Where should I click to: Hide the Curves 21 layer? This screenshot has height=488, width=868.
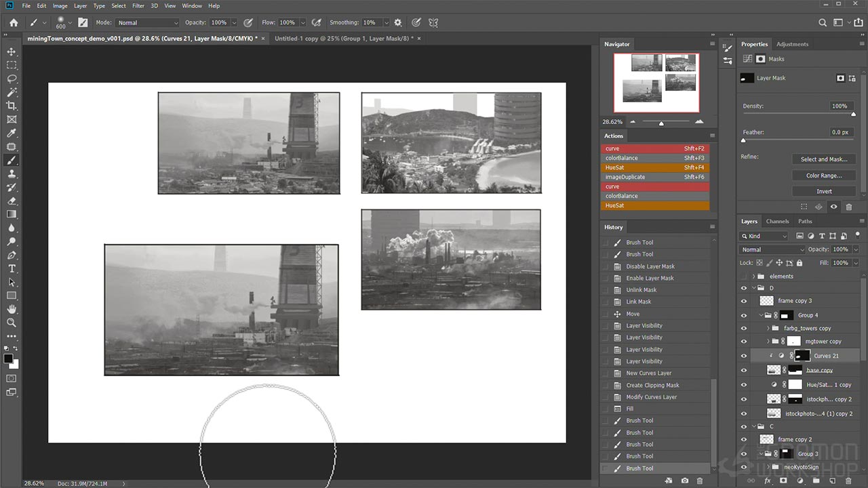pos(744,356)
